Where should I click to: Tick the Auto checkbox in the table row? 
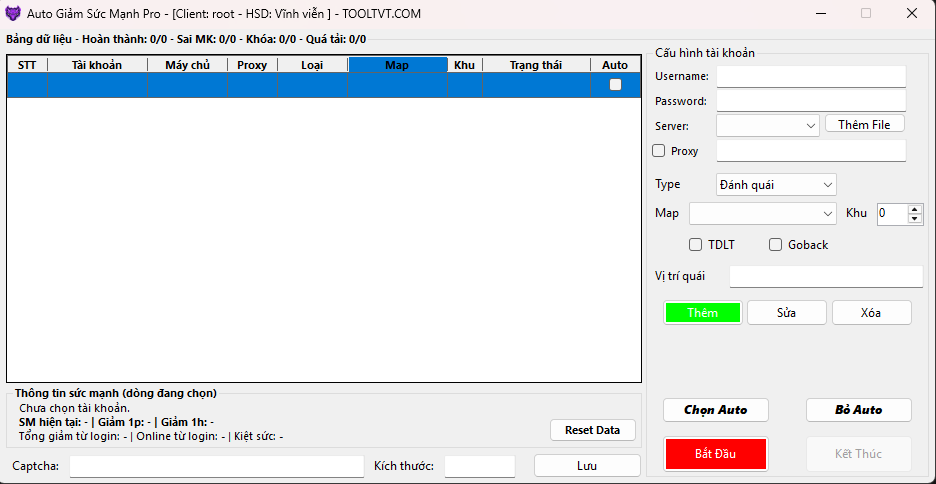(x=615, y=85)
